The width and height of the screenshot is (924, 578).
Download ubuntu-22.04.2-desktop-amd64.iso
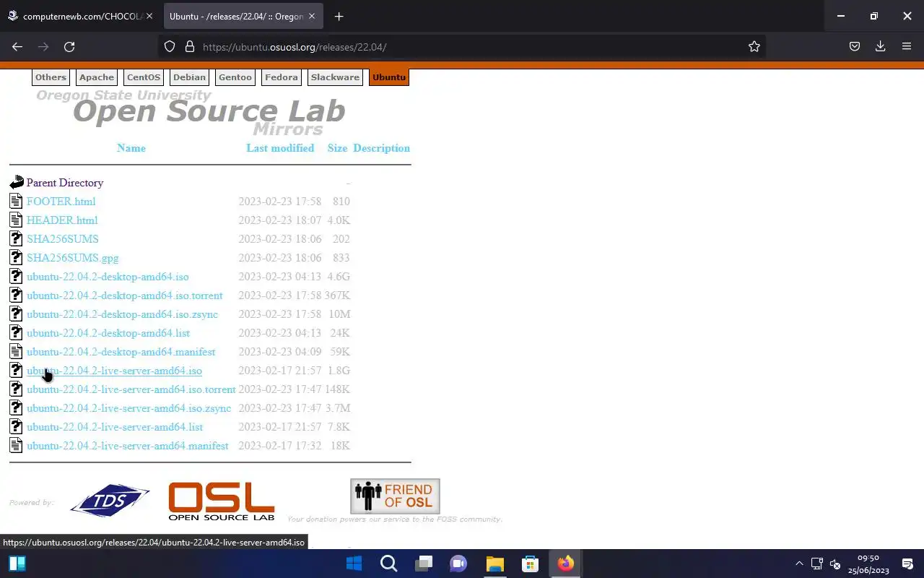(108, 277)
